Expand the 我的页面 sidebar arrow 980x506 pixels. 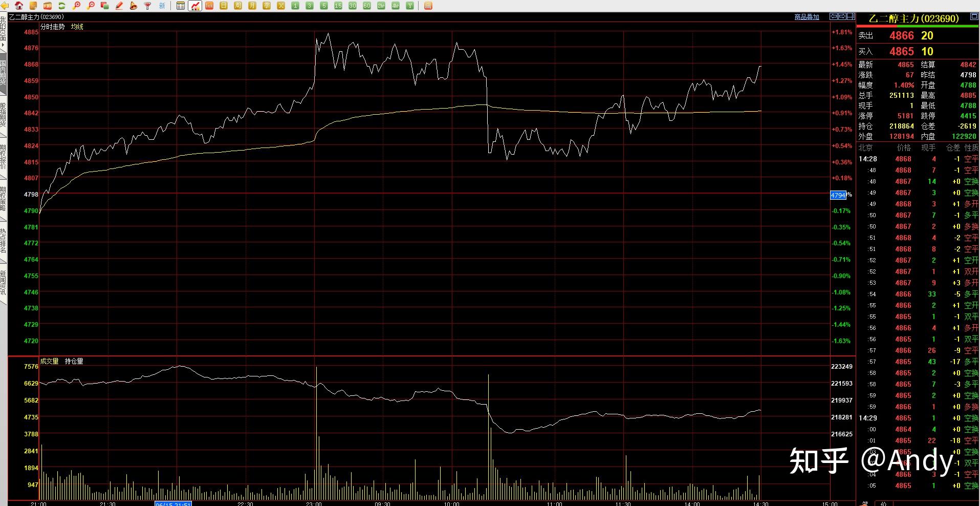point(3,46)
